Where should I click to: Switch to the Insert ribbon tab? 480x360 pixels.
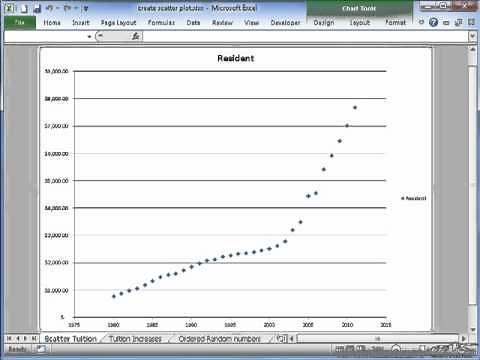tap(81, 23)
